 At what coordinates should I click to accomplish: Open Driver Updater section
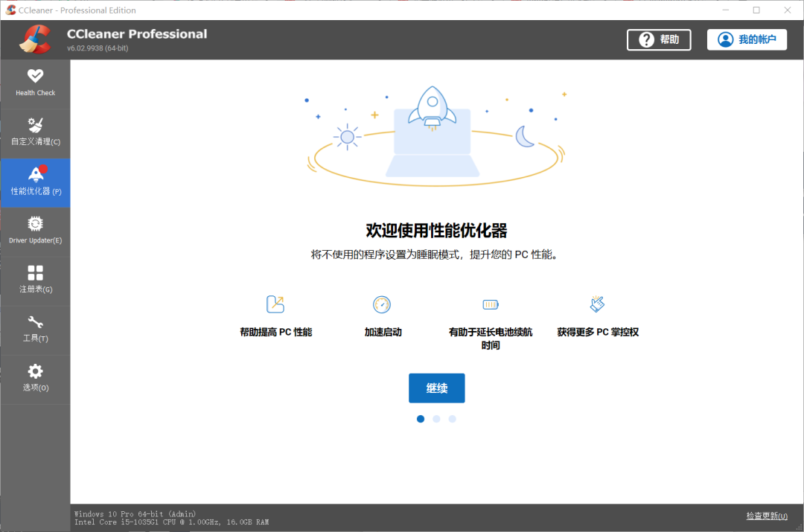36,232
